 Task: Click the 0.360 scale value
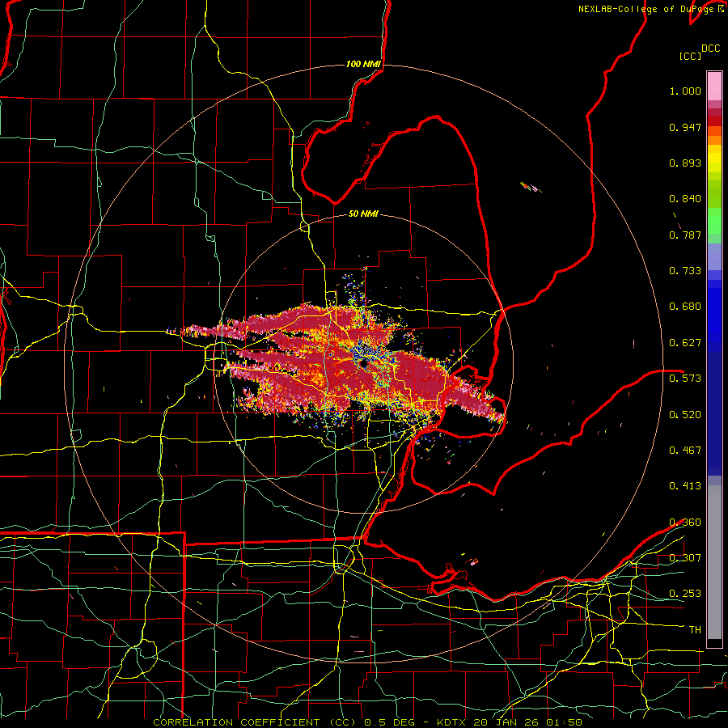[x=685, y=523]
